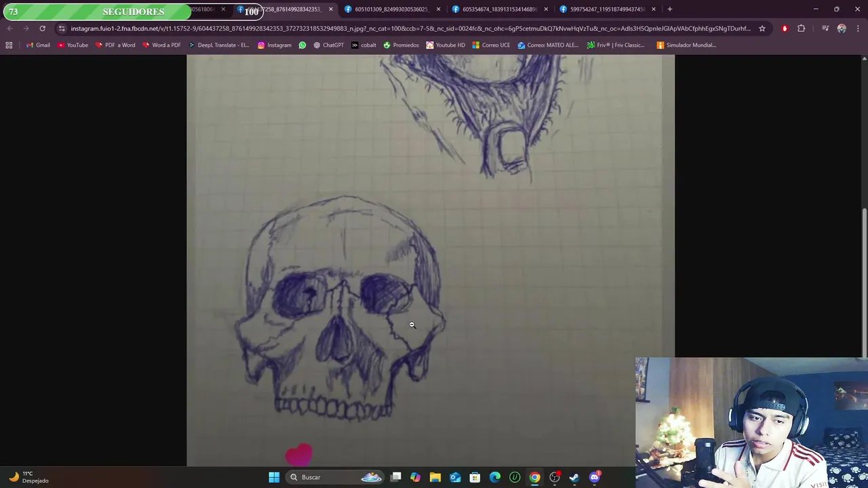View site information icon in address bar
868x488 pixels.
pos(62,28)
